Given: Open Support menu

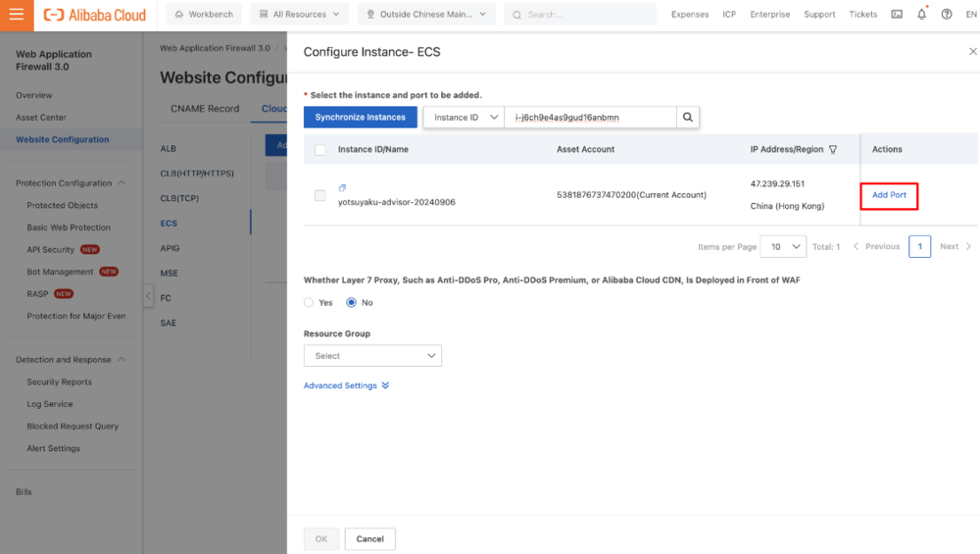Looking at the screenshot, I should click(x=819, y=15).
